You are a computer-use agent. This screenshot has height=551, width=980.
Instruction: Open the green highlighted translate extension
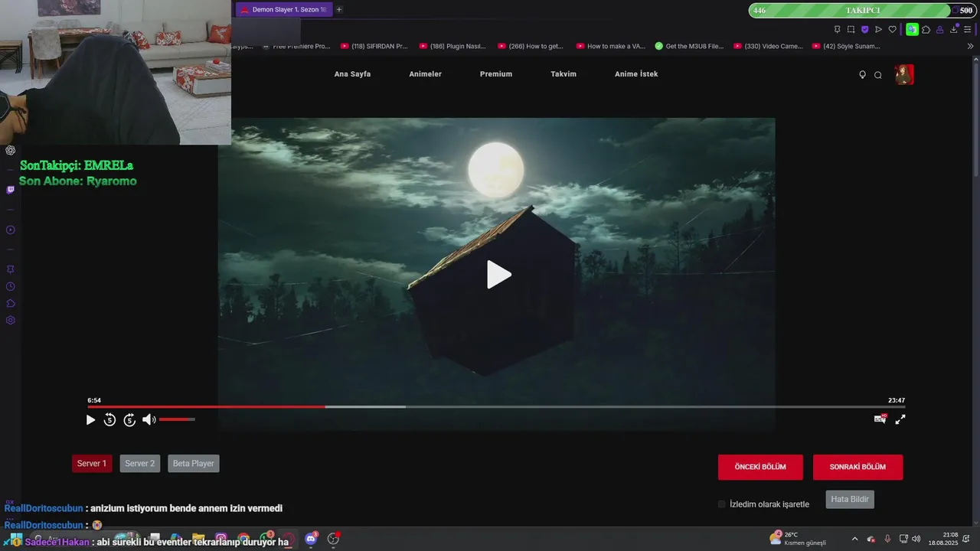coord(912,29)
